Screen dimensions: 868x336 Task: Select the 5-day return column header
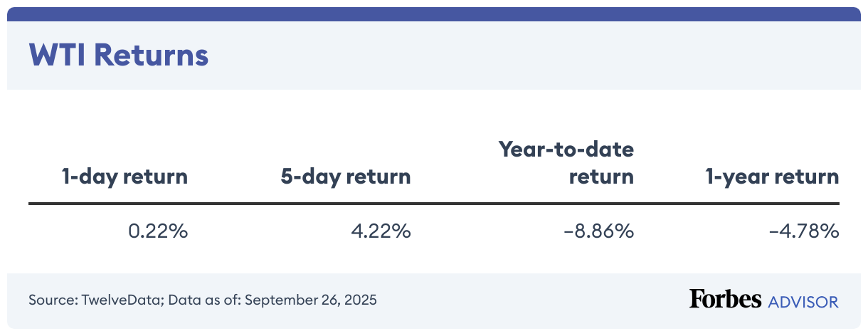pyautogui.click(x=346, y=177)
